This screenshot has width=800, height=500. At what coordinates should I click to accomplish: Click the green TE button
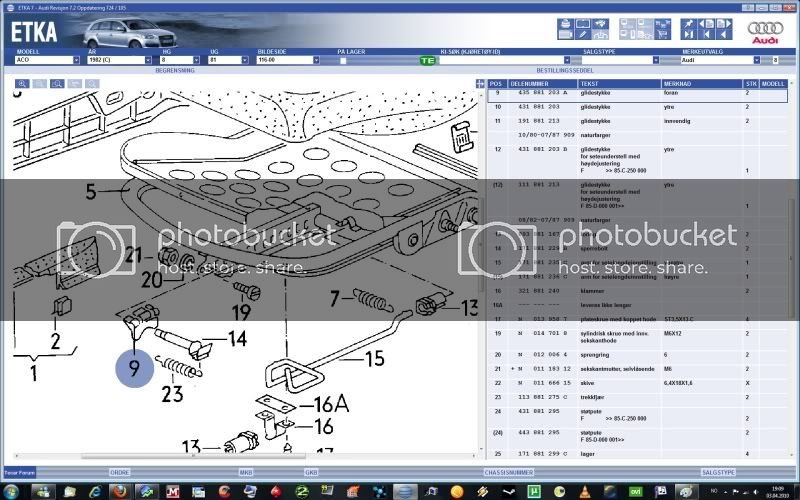tap(427, 60)
